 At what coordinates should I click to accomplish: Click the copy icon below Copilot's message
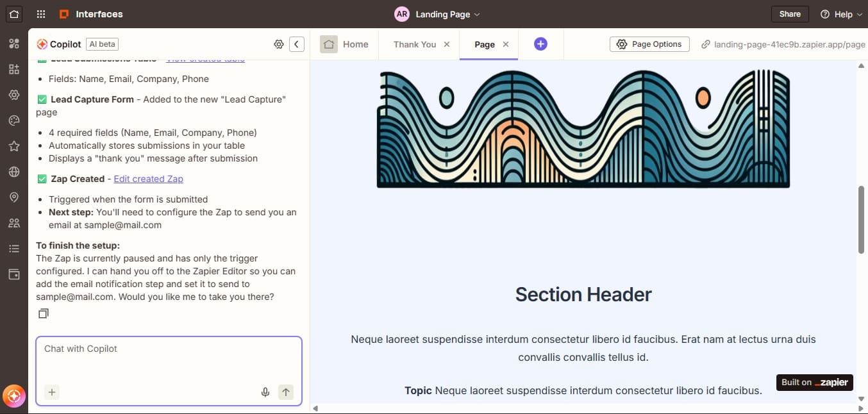click(x=43, y=313)
